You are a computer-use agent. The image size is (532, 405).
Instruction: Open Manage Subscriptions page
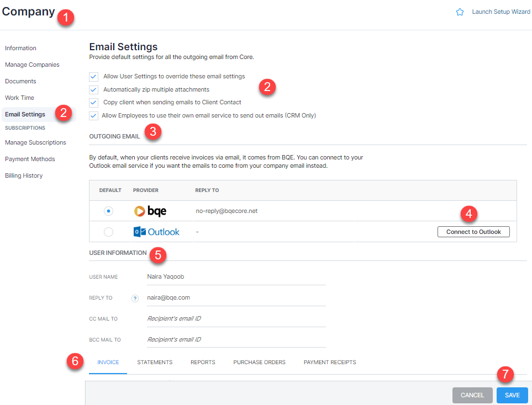point(35,142)
